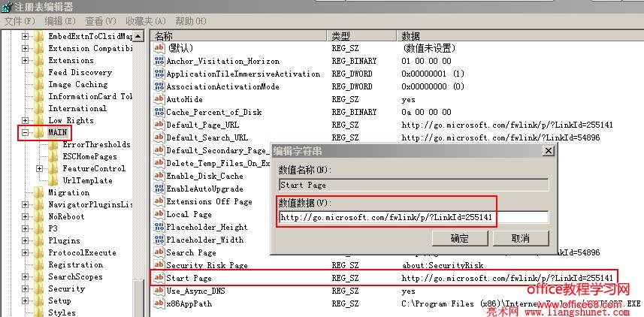Select the Search Page value name

[x=191, y=252]
